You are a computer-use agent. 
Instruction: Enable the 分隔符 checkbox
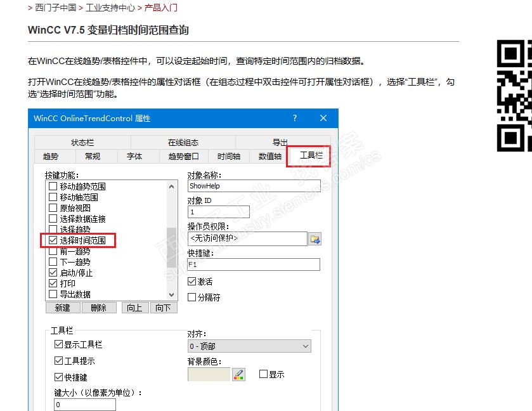pyautogui.click(x=191, y=297)
